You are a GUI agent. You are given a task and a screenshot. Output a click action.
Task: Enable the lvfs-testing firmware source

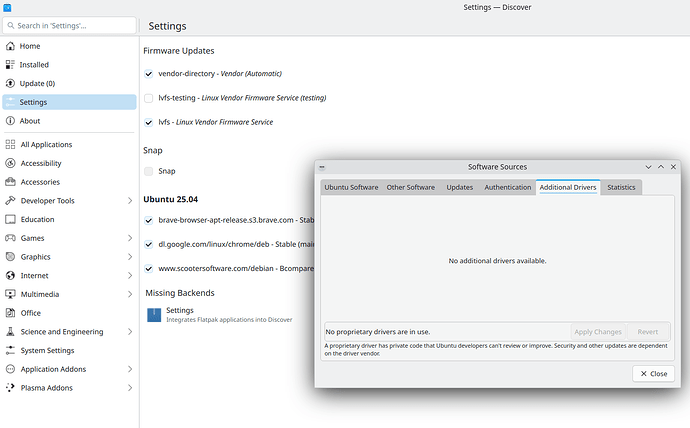(x=149, y=98)
